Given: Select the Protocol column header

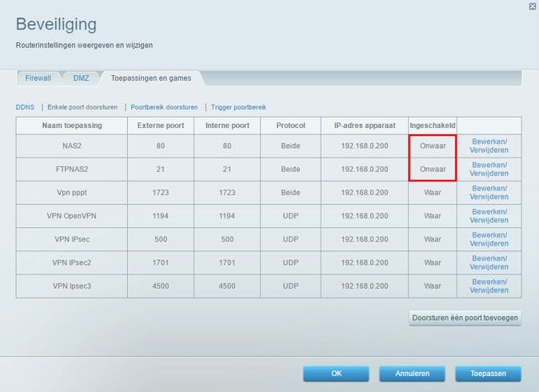Looking at the screenshot, I should pyautogui.click(x=290, y=126).
